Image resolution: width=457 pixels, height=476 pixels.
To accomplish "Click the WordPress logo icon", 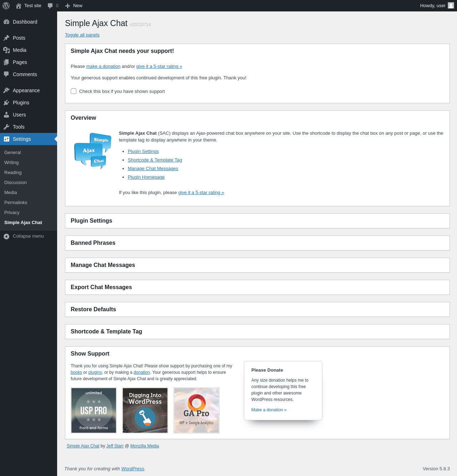I will tap(6, 6).
